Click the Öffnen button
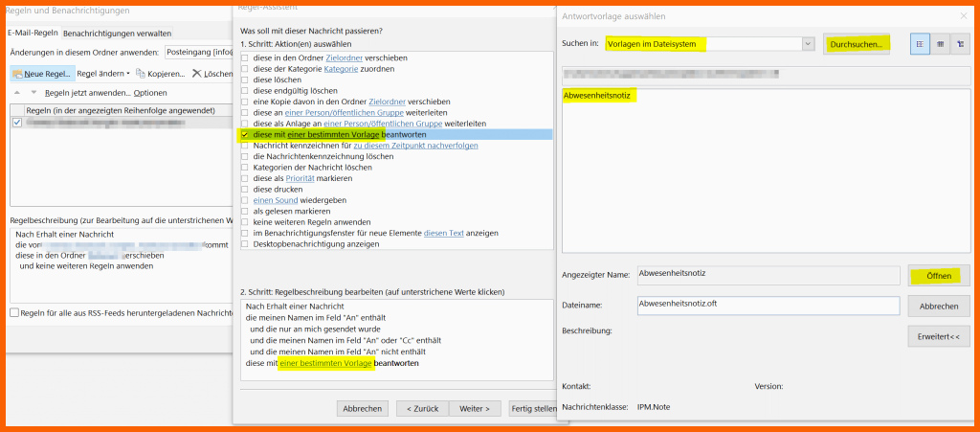Image resolution: width=980 pixels, height=432 pixels. click(x=939, y=276)
